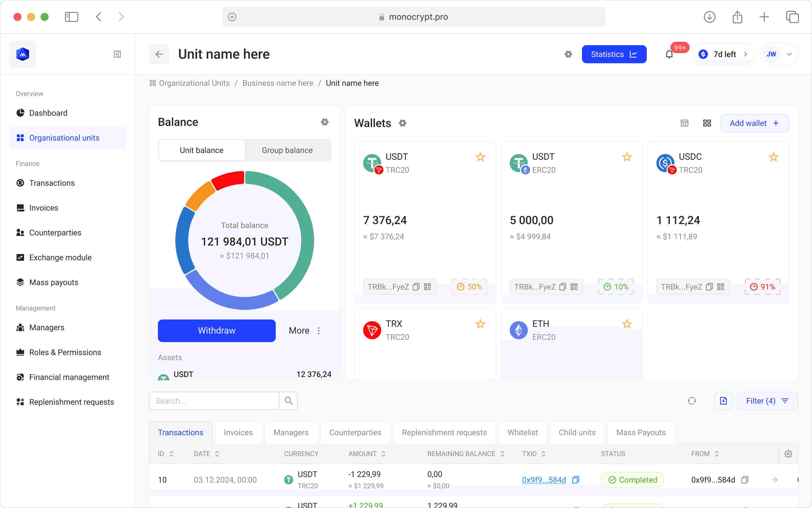Show QR code for USDT TRC20 wallet

click(x=427, y=287)
